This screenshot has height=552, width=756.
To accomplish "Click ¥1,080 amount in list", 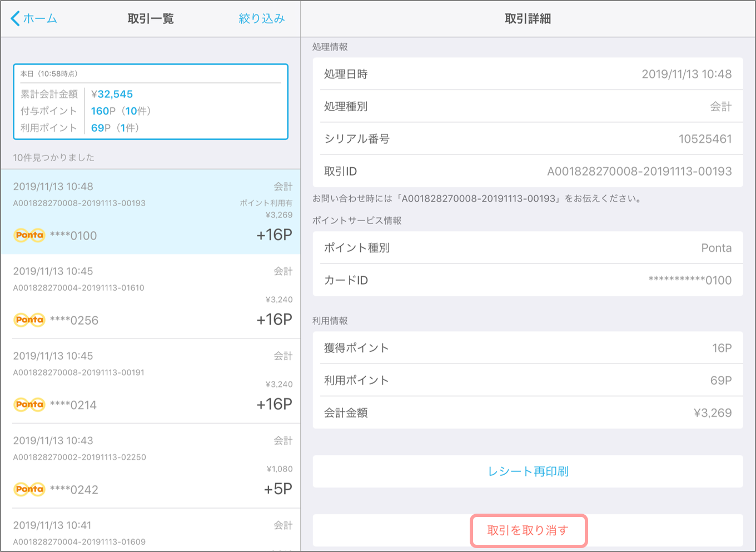I will (x=280, y=469).
